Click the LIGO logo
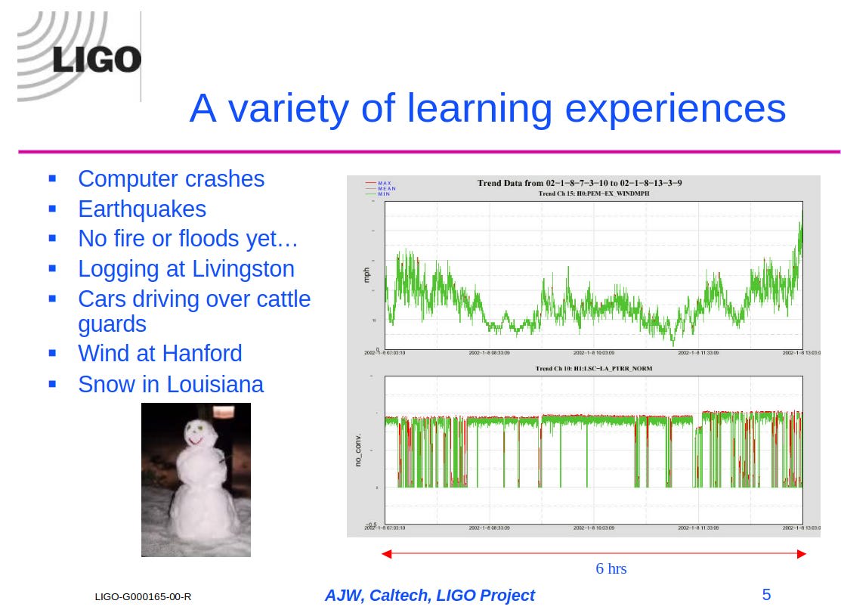 79,57
